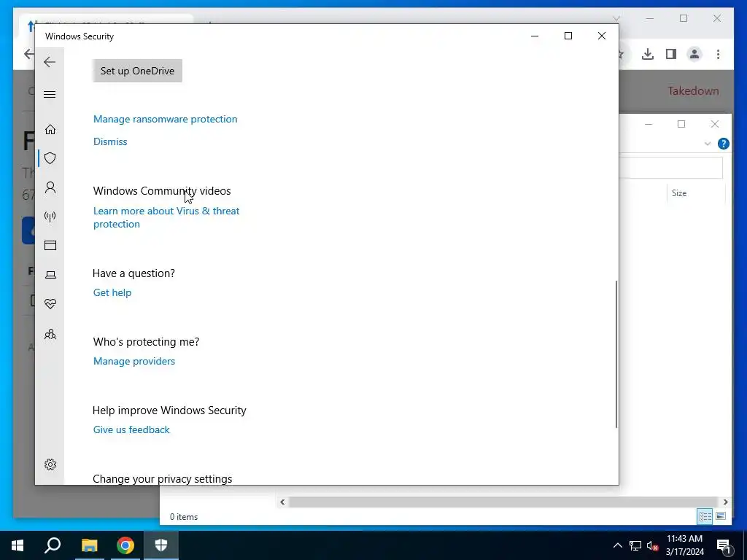Go back in Windows Security
This screenshot has height=560, width=747.
pos(50,62)
